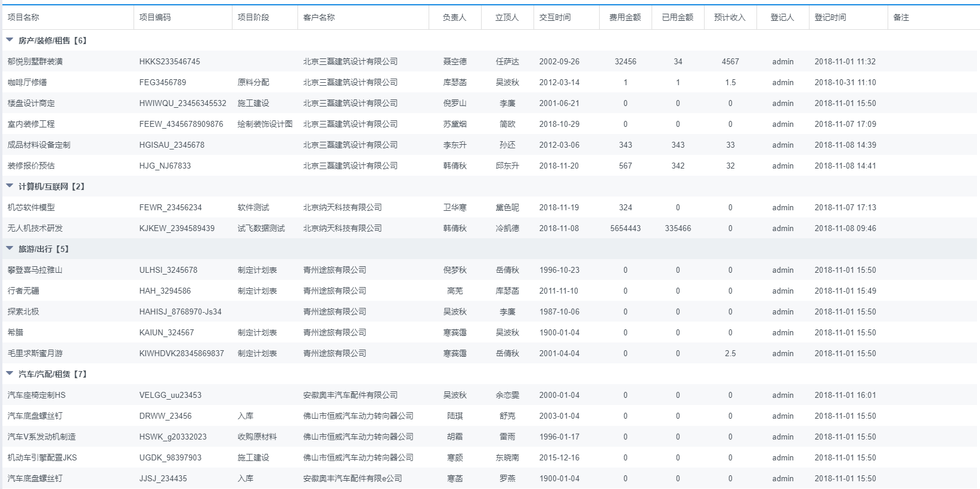
Task: Click project code ULHSI_3245678
Action: tap(168, 270)
